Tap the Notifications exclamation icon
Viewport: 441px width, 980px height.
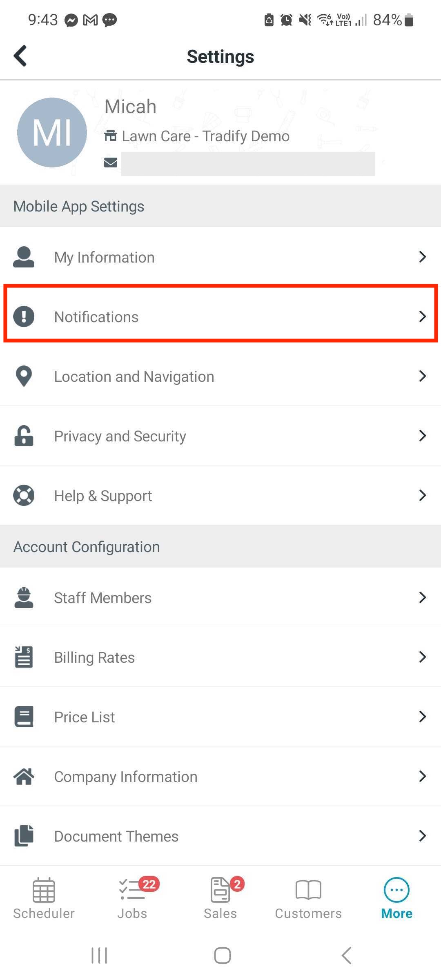coord(24,316)
